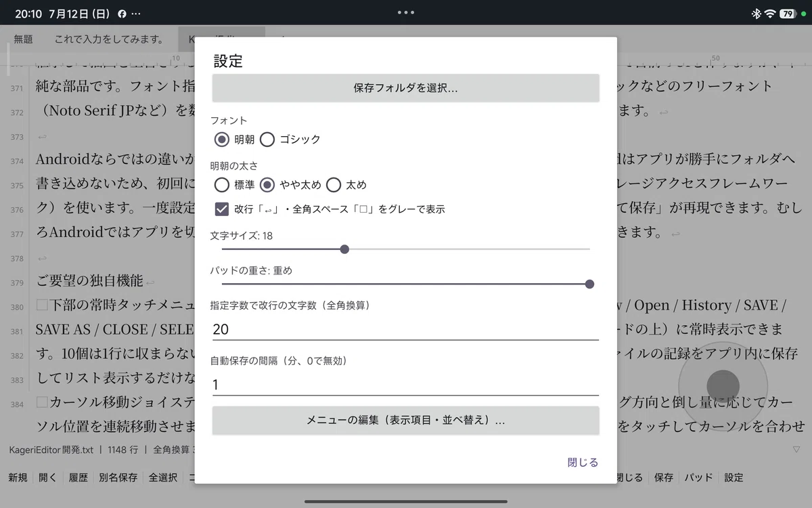Open the three-dot multitasking handle

(x=406, y=12)
